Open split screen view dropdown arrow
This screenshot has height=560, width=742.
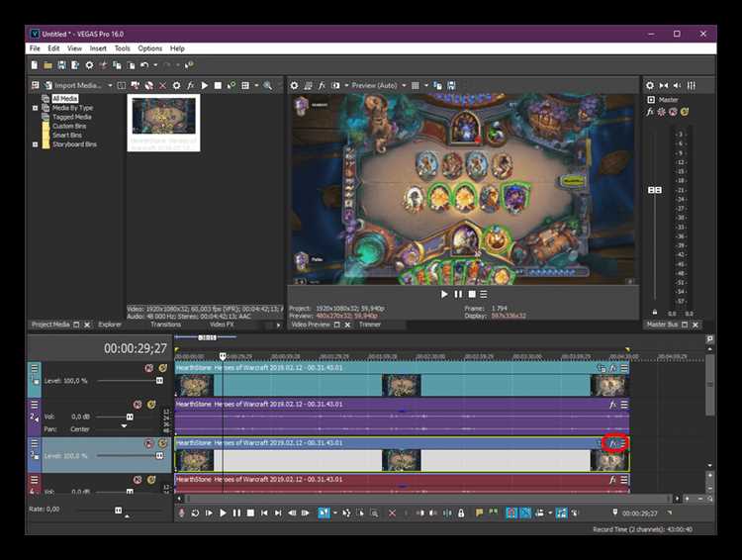346,86
